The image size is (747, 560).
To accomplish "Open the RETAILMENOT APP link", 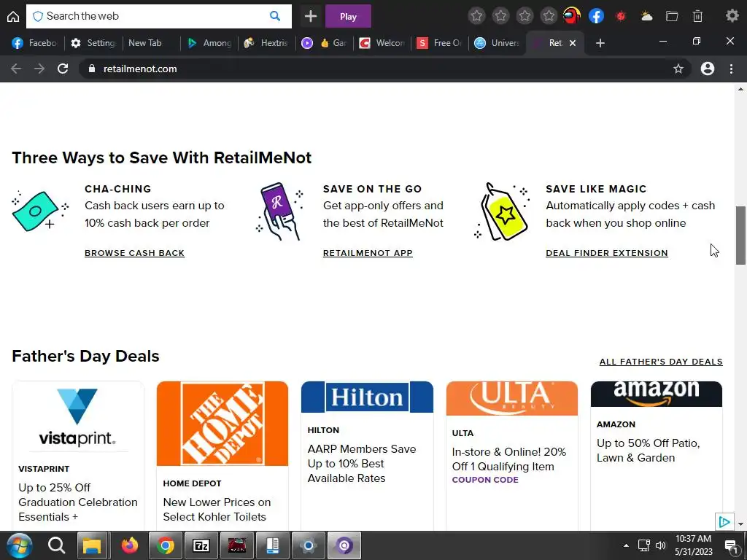I will 368,253.
